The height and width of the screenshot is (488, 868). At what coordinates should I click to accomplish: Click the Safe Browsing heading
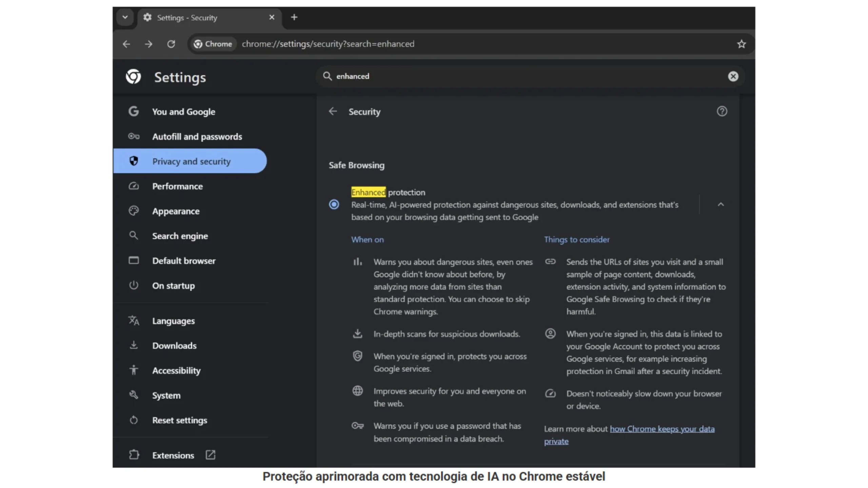[x=356, y=165]
